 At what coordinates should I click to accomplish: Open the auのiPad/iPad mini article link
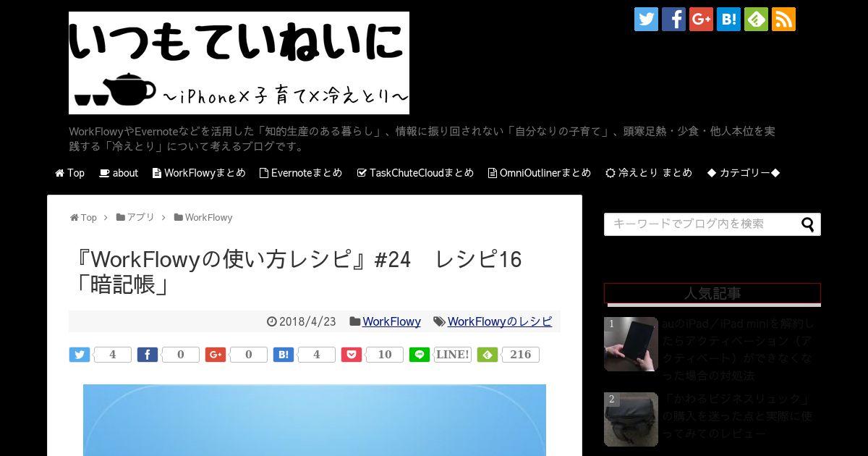point(738,350)
